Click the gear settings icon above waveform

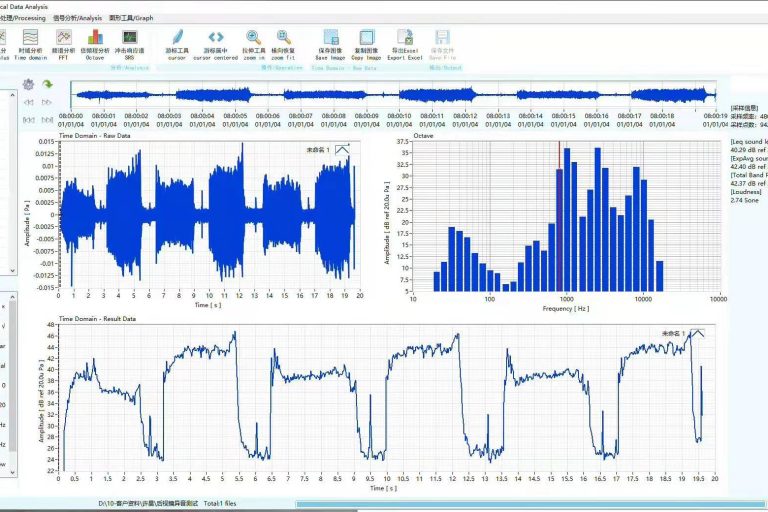(x=29, y=85)
